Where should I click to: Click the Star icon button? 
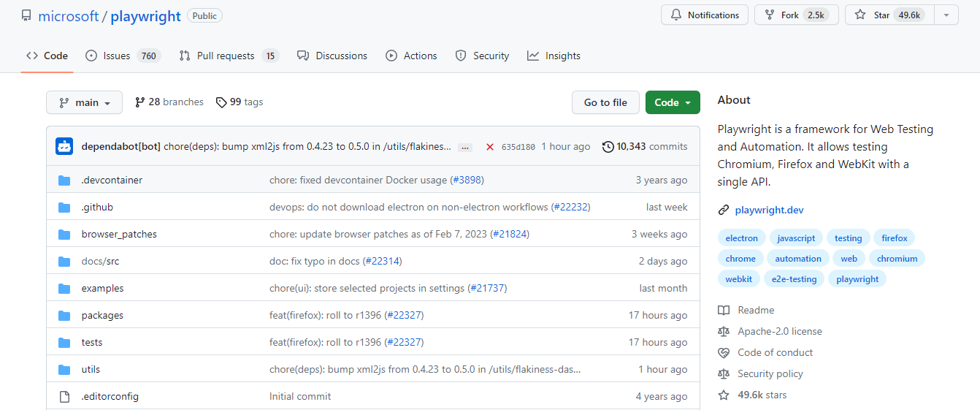[860, 15]
